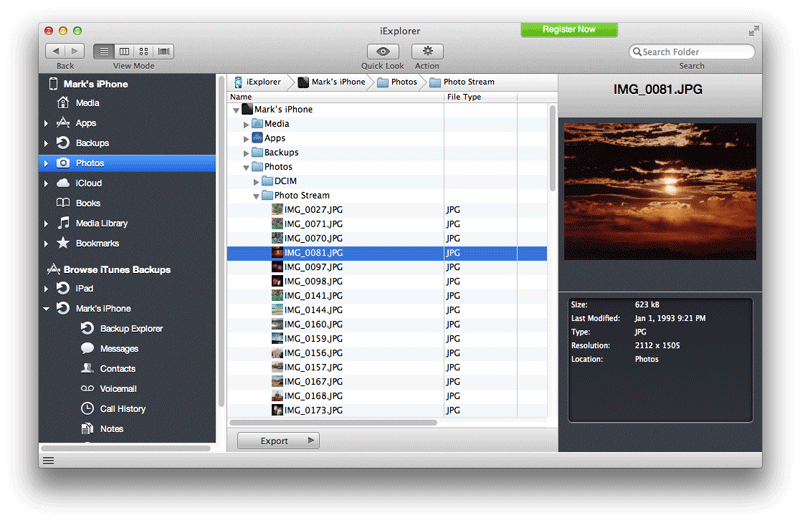Click the File Type column header

464,97
